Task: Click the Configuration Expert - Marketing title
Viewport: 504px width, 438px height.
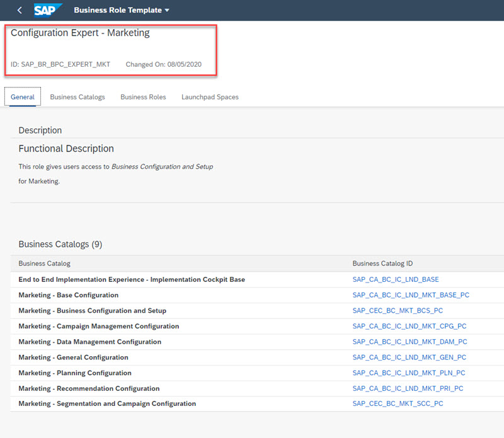Action: click(80, 33)
